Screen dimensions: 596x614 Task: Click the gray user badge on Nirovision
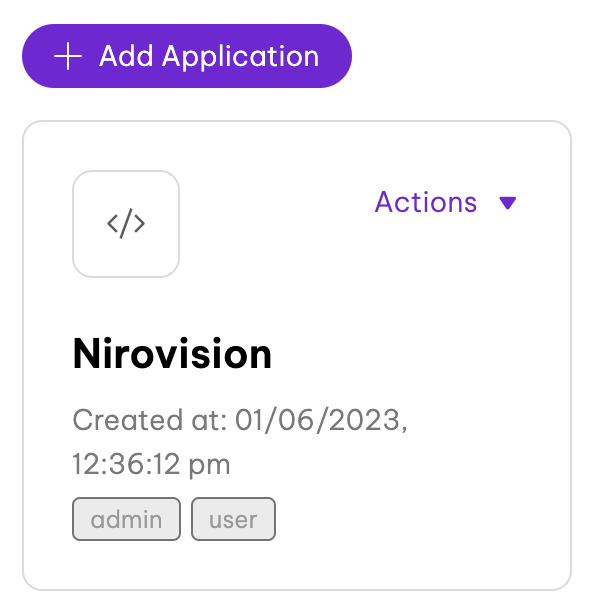coord(233,519)
